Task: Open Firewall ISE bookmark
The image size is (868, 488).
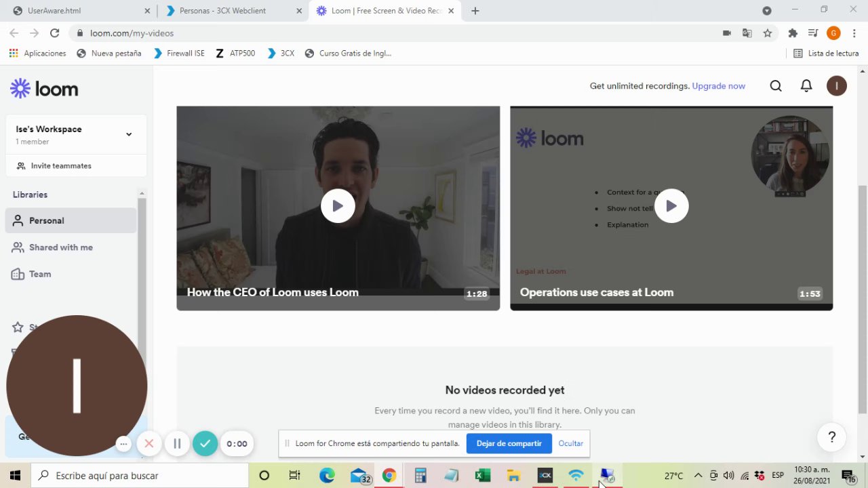Action: [x=179, y=54]
